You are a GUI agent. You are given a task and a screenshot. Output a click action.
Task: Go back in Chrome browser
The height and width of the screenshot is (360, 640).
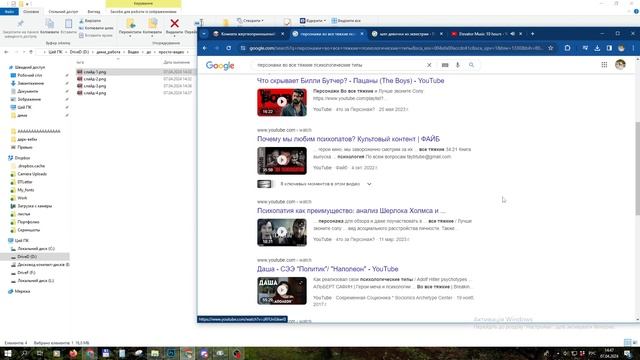tap(205, 48)
